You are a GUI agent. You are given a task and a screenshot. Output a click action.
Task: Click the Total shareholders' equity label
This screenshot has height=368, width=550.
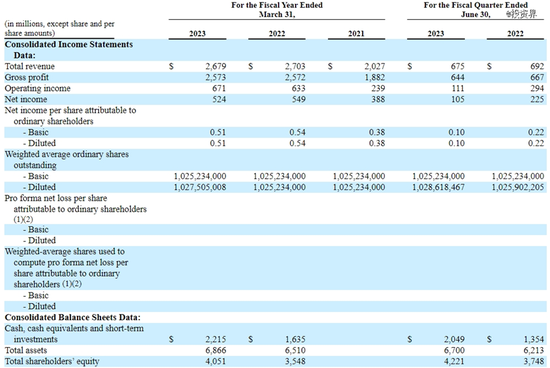tap(52, 361)
